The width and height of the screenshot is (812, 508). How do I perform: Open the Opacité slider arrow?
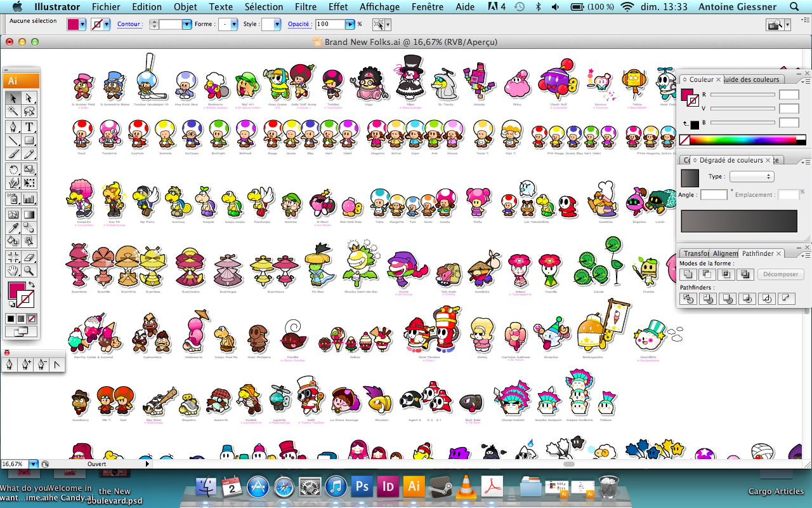[350, 24]
